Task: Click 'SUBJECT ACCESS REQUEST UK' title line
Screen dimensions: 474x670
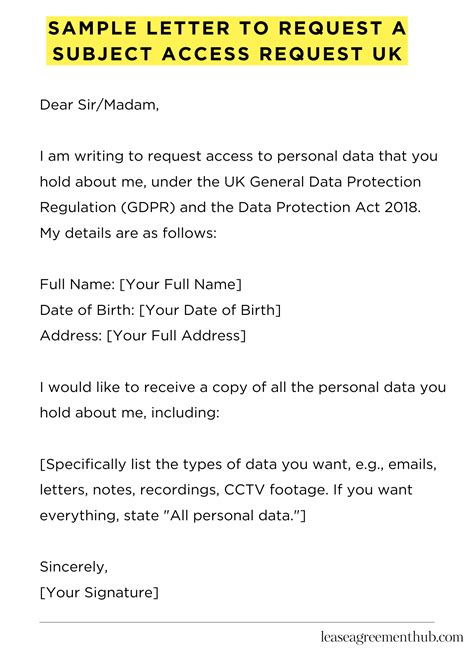Action: pyautogui.click(x=227, y=54)
